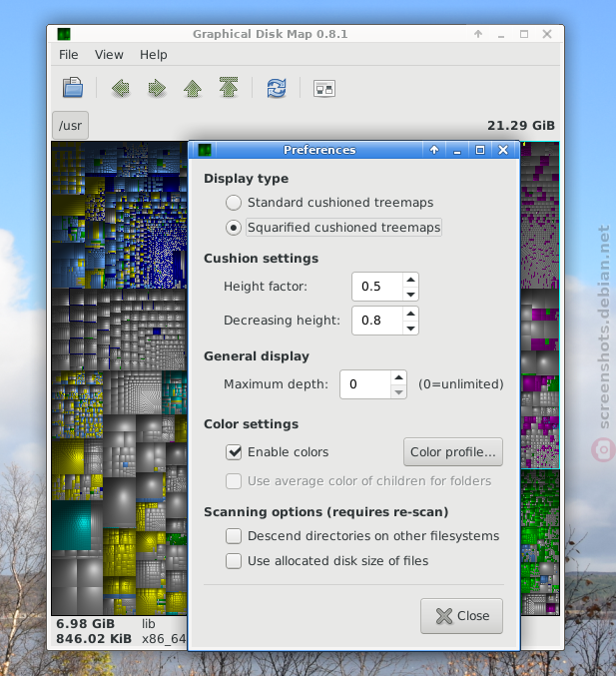
Task: Maximize the Graphical Disk Map window
Action: click(524, 34)
